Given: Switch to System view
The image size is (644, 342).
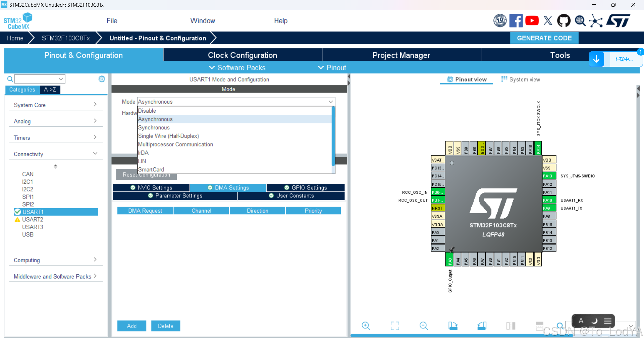Looking at the screenshot, I should [x=521, y=79].
